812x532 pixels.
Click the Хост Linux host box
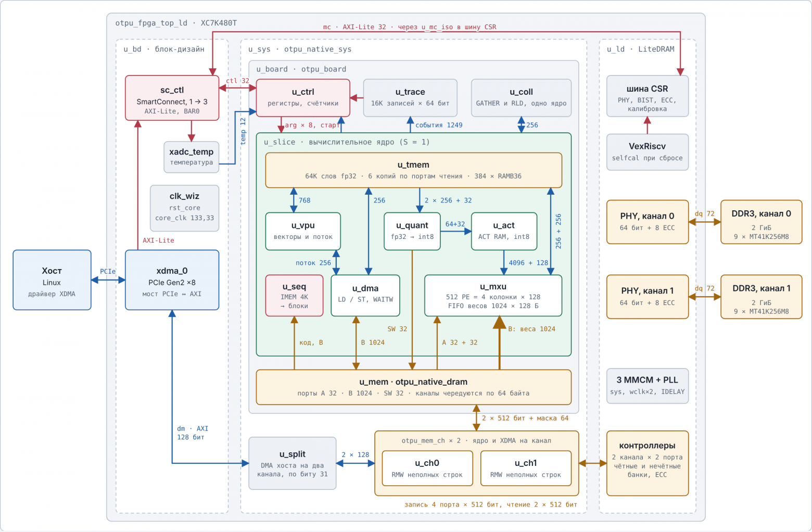click(52, 280)
